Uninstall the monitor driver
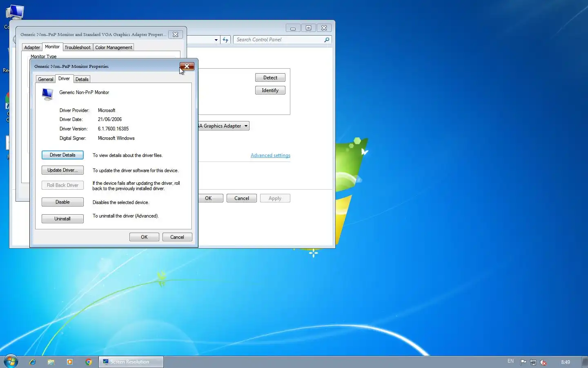 [x=62, y=219]
